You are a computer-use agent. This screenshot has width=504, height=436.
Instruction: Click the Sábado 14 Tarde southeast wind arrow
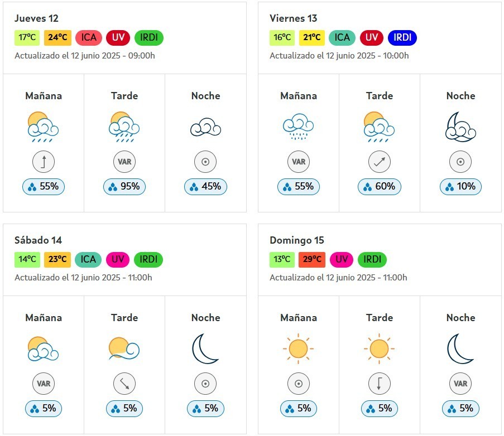(124, 384)
